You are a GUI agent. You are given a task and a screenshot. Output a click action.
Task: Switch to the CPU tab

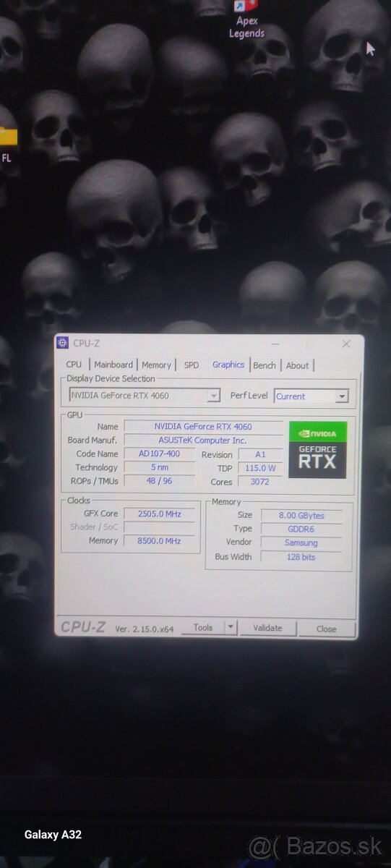74,365
